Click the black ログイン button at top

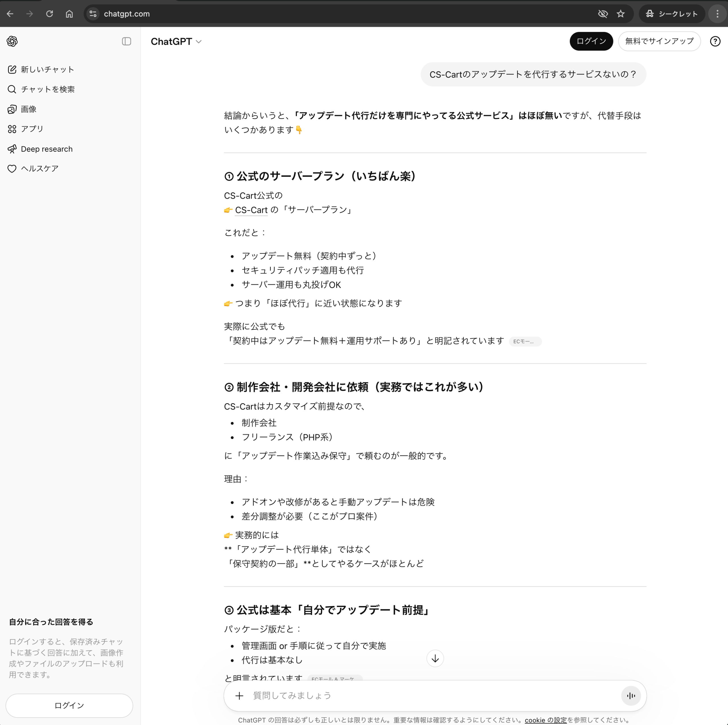click(x=590, y=41)
